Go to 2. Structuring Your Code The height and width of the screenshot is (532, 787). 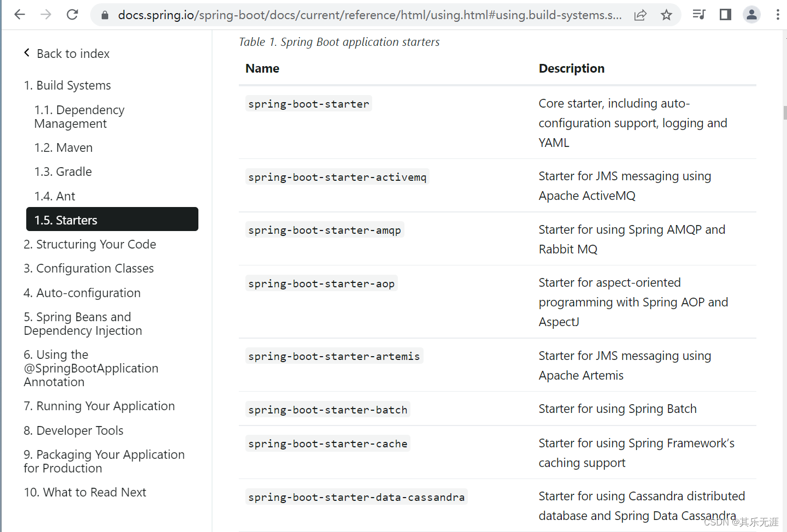(x=90, y=244)
